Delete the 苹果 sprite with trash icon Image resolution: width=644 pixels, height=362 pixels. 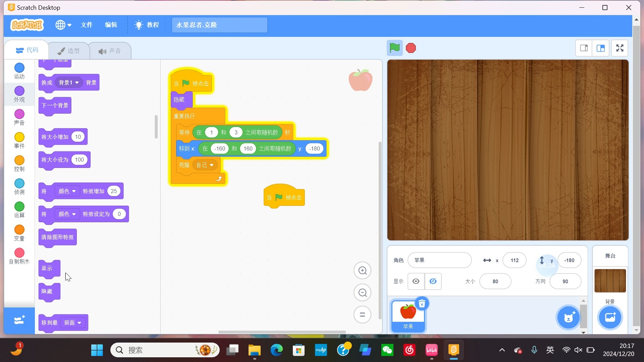point(422,304)
